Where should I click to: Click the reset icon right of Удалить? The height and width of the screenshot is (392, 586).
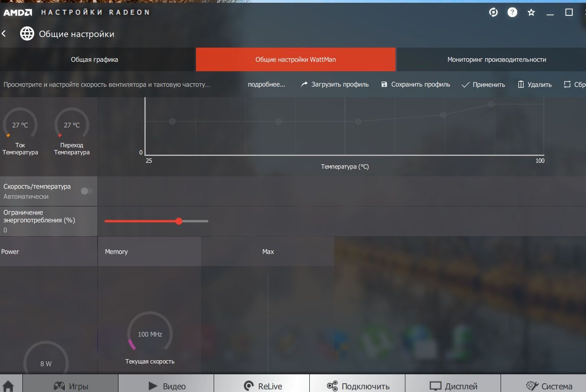tap(567, 84)
